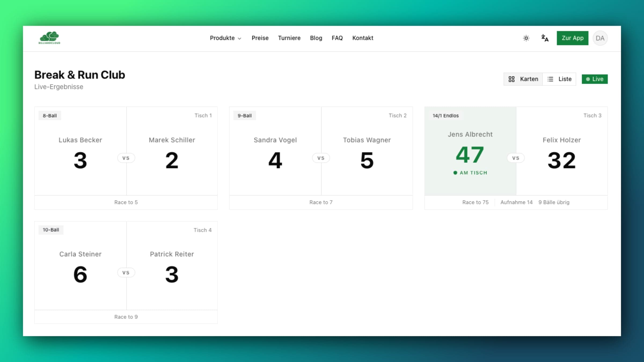The width and height of the screenshot is (644, 362).
Task: Click Sandra Vogel's score 4
Action: point(275,160)
